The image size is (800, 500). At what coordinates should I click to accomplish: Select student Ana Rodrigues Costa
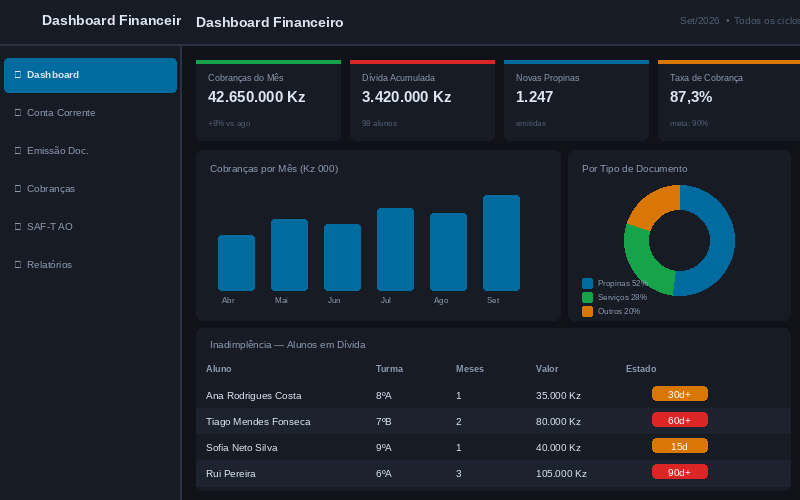[254, 395]
